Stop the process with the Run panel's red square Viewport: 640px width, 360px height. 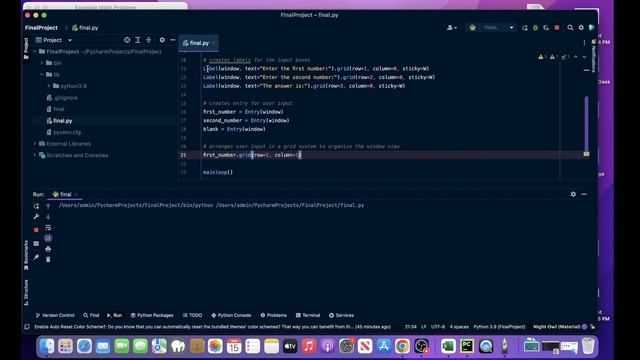pos(36,230)
